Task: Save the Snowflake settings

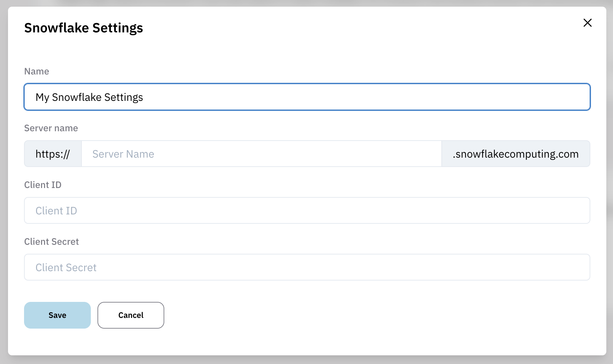Action: 57,315
